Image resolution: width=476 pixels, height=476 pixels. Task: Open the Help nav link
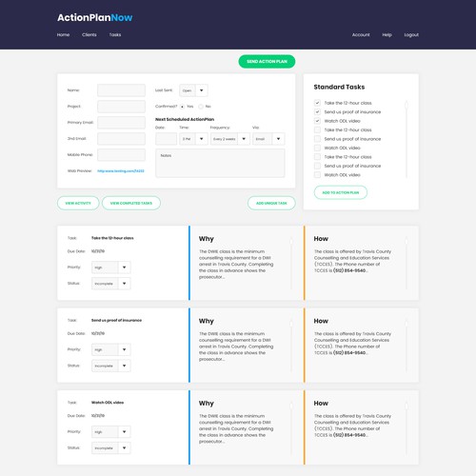click(x=387, y=34)
